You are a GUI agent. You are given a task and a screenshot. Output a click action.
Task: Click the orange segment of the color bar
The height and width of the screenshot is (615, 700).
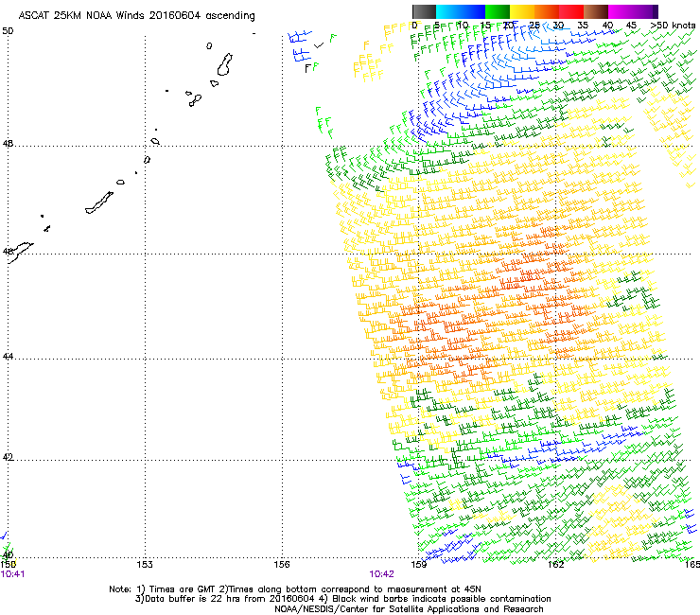(547, 11)
